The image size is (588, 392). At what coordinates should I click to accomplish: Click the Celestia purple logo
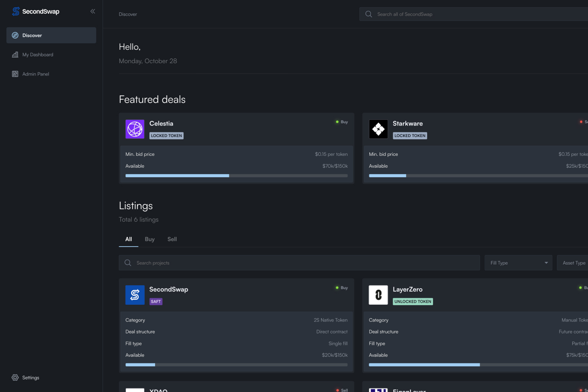click(x=135, y=129)
